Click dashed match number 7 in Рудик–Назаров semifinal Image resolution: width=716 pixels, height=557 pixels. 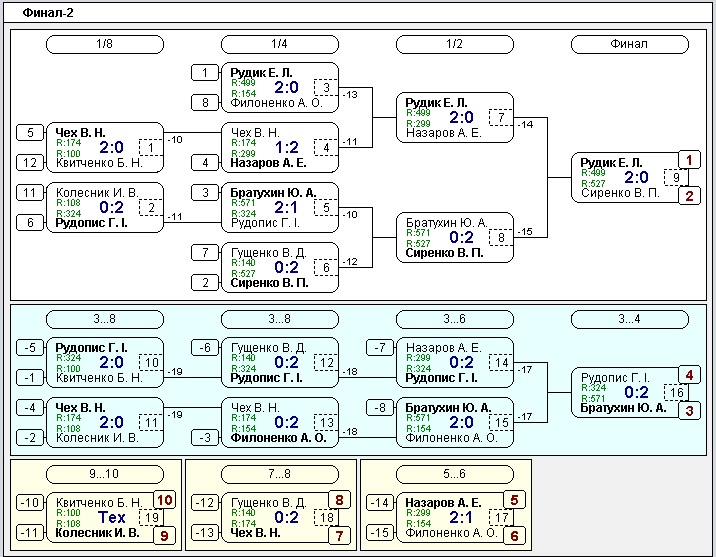point(501,117)
